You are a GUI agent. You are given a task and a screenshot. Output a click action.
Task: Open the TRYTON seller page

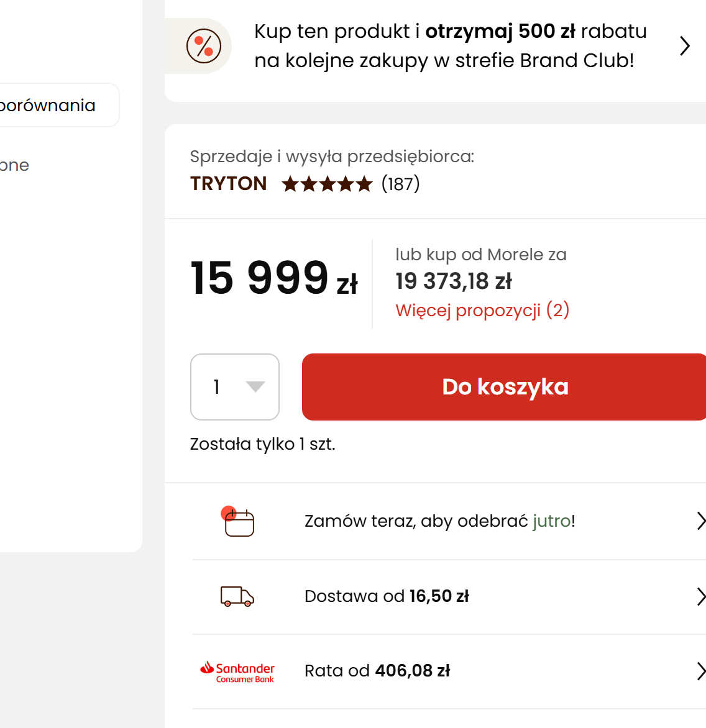click(x=229, y=184)
